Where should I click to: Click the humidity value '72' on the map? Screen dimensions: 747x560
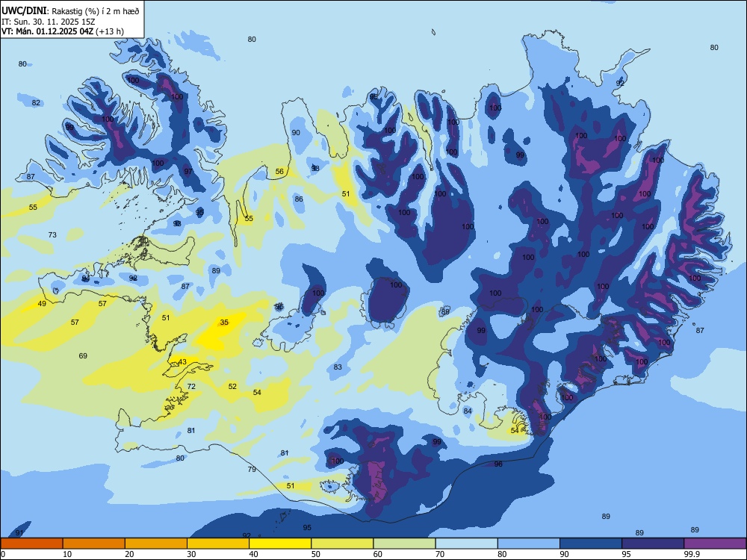tap(191, 386)
